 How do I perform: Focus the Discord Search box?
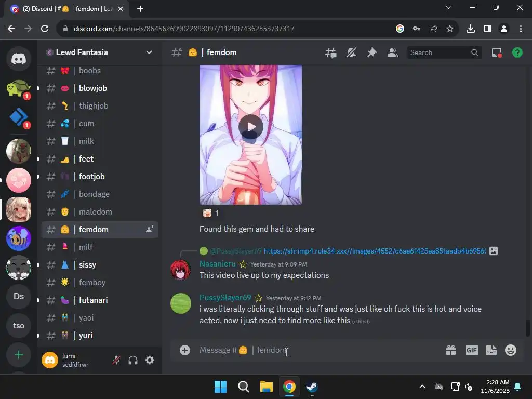point(444,52)
